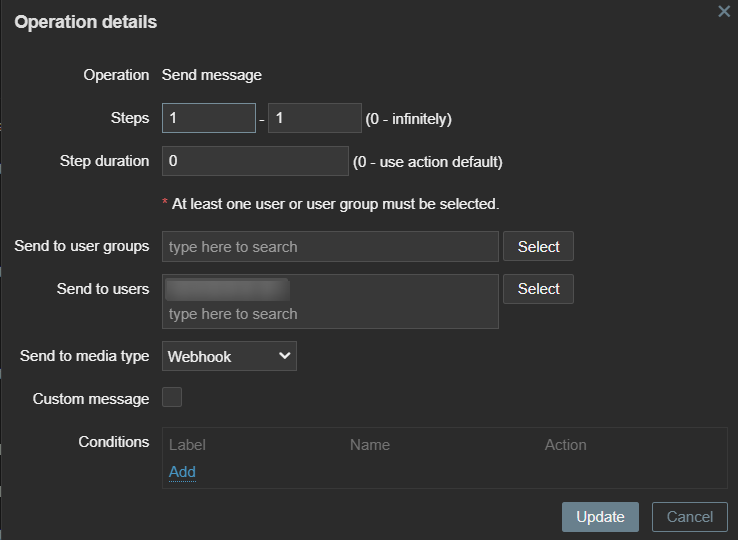738x540 pixels.
Task: Select the blurred user entry in Send to users
Action: pyautogui.click(x=227, y=290)
